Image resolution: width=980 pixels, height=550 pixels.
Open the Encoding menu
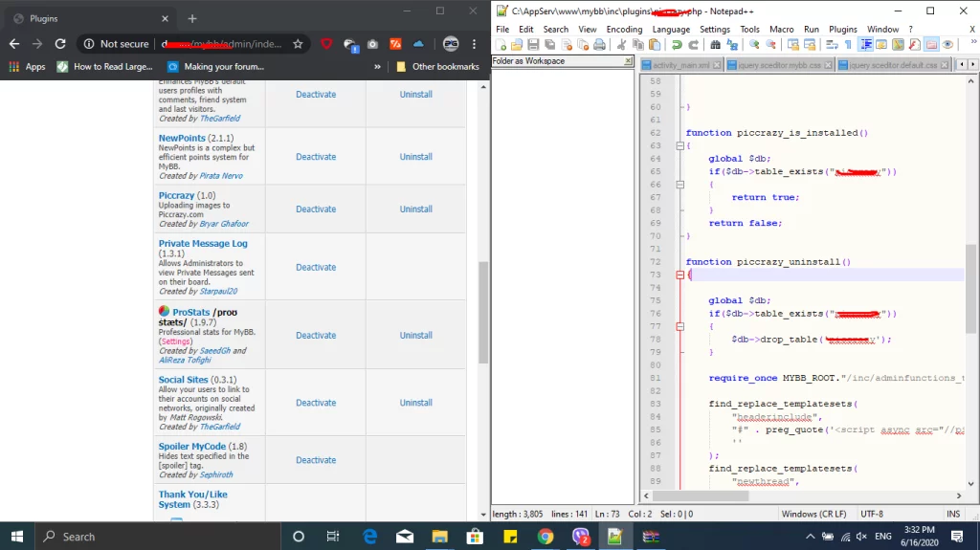(x=624, y=30)
